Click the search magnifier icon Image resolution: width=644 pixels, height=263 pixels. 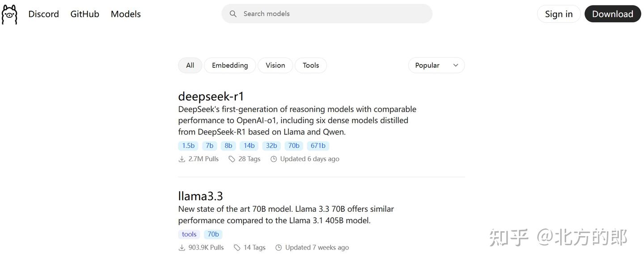coord(233,13)
